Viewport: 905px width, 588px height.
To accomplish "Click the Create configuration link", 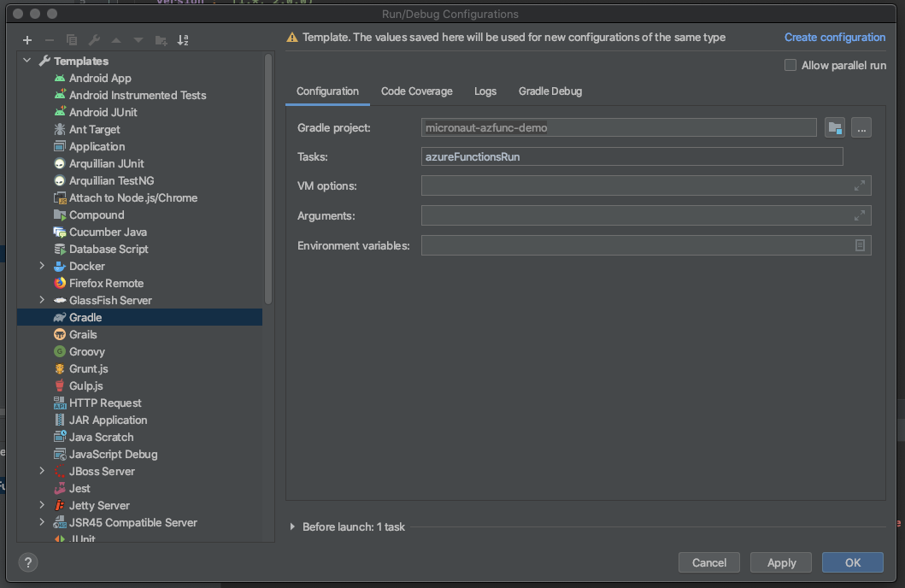I will [835, 37].
